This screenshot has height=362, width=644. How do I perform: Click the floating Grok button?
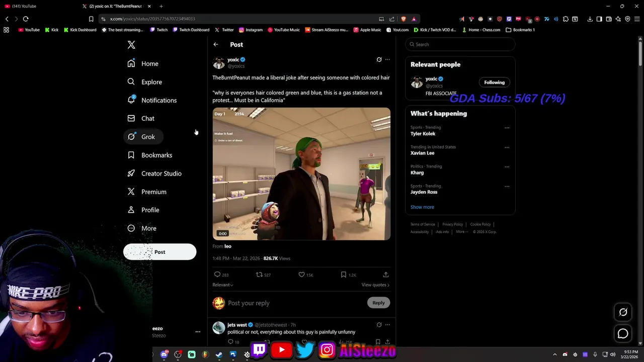623,312
